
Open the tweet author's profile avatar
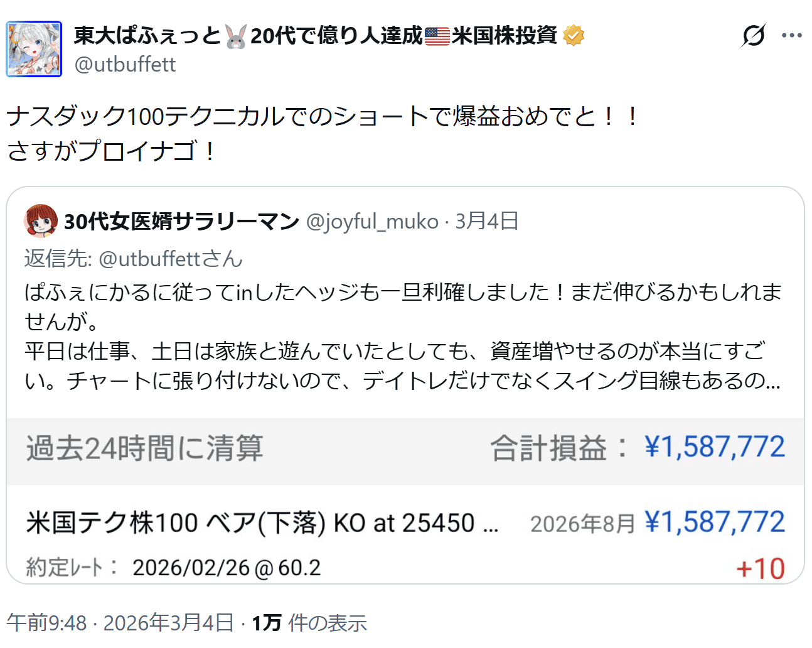(34, 49)
